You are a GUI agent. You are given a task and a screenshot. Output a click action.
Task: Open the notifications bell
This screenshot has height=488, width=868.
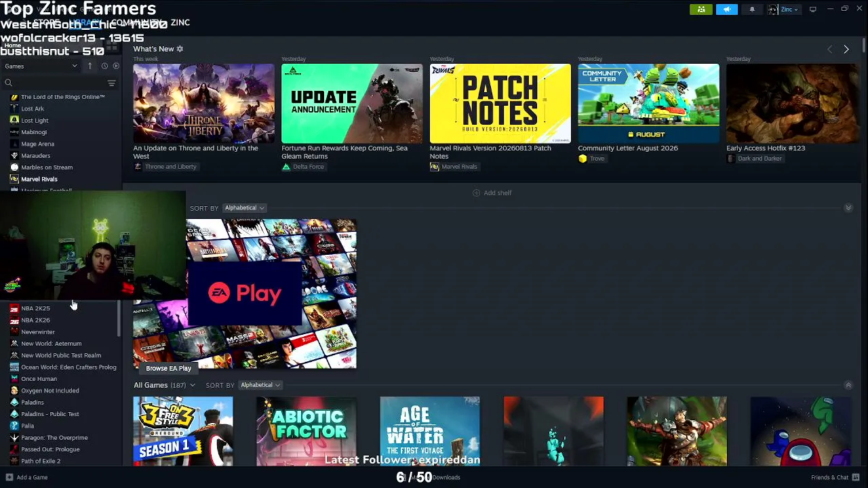751,9
